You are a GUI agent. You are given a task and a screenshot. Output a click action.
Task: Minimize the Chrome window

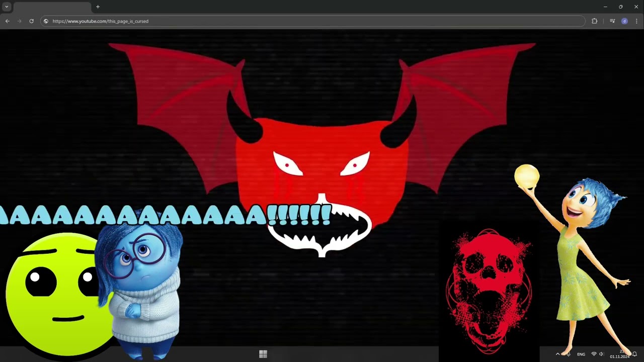tap(605, 7)
